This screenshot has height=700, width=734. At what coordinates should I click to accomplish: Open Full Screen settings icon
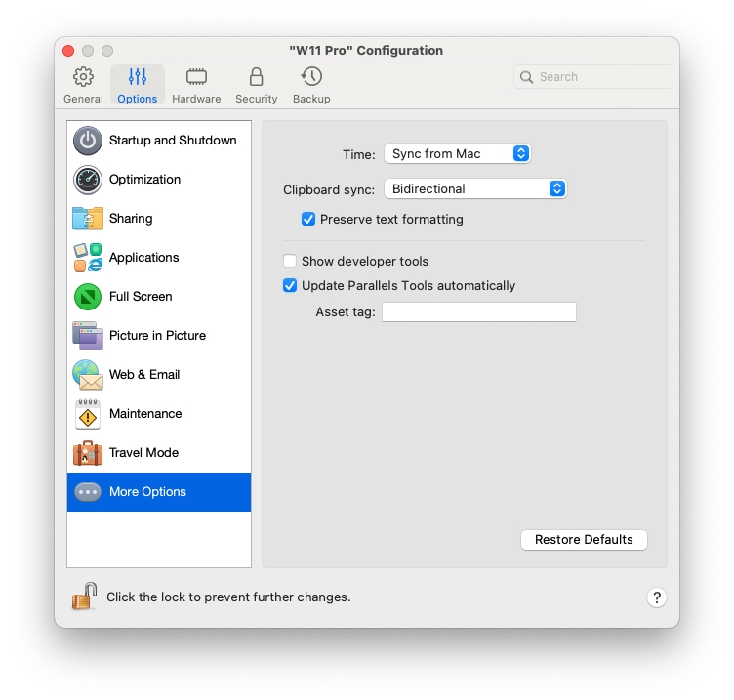88,297
